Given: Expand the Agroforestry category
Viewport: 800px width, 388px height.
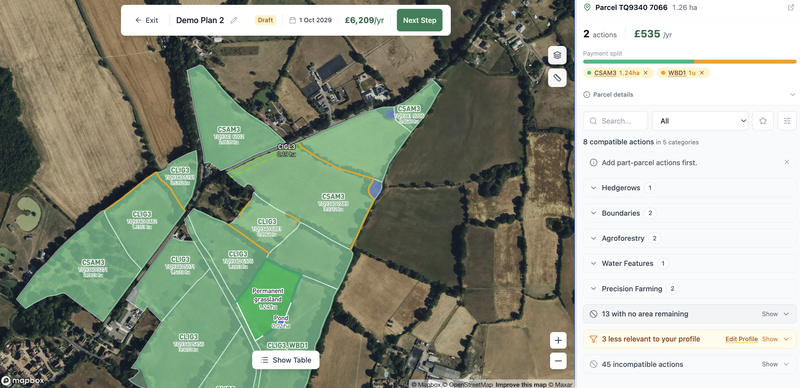Looking at the screenshot, I should (690, 238).
